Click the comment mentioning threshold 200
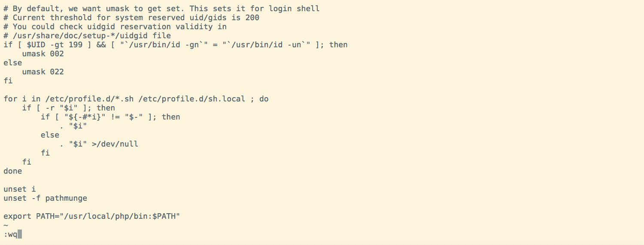This screenshot has height=245, width=644. (131, 18)
